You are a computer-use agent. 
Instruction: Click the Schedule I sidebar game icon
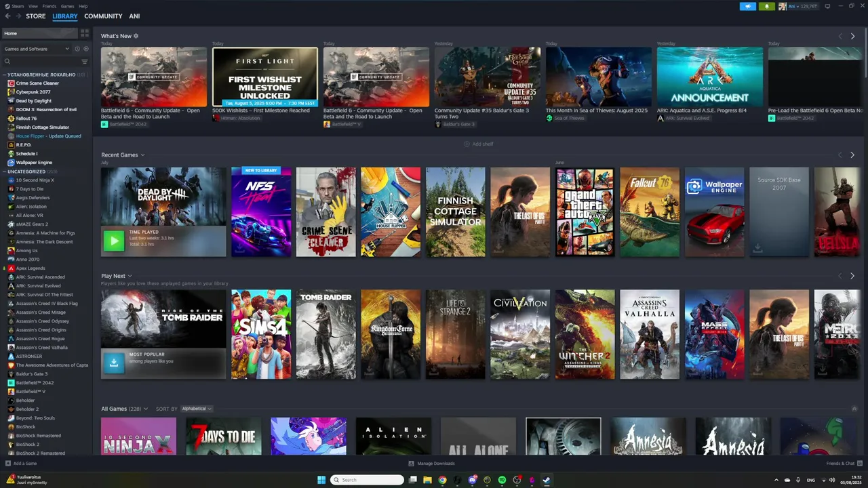tap(11, 154)
